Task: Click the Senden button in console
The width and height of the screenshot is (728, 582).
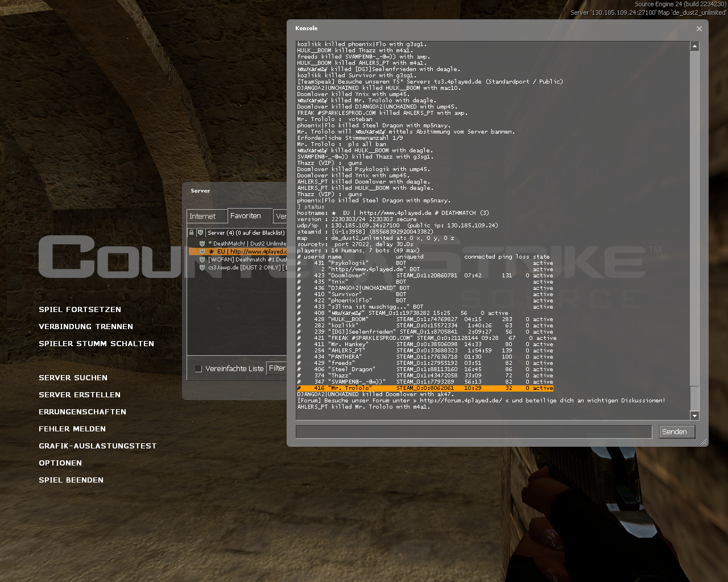Action: pyautogui.click(x=677, y=432)
